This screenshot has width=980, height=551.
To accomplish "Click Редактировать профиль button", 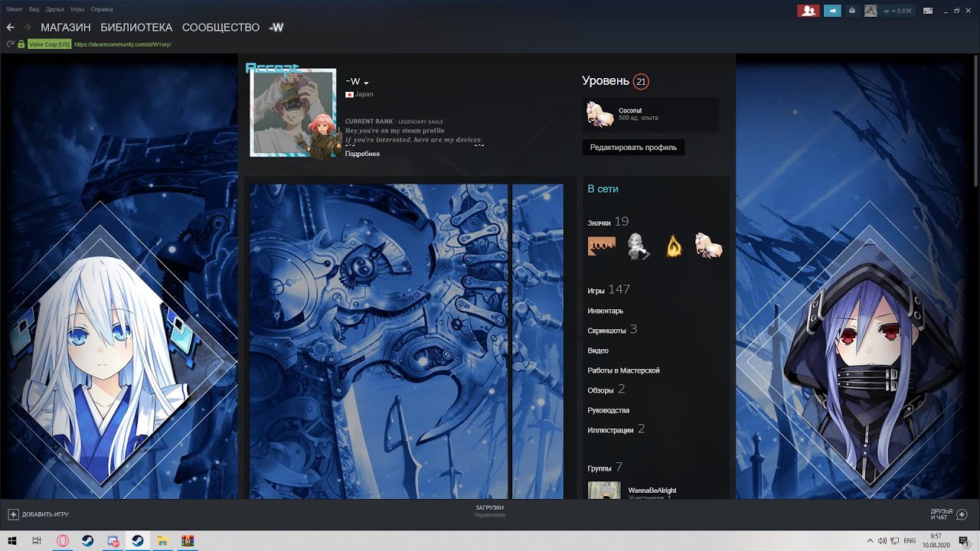I will [633, 147].
